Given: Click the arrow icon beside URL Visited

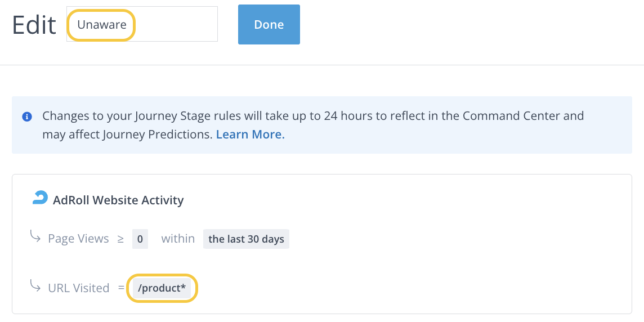Looking at the screenshot, I should pos(35,286).
